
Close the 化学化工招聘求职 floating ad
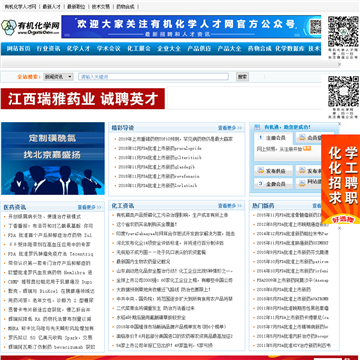(x=339, y=228)
